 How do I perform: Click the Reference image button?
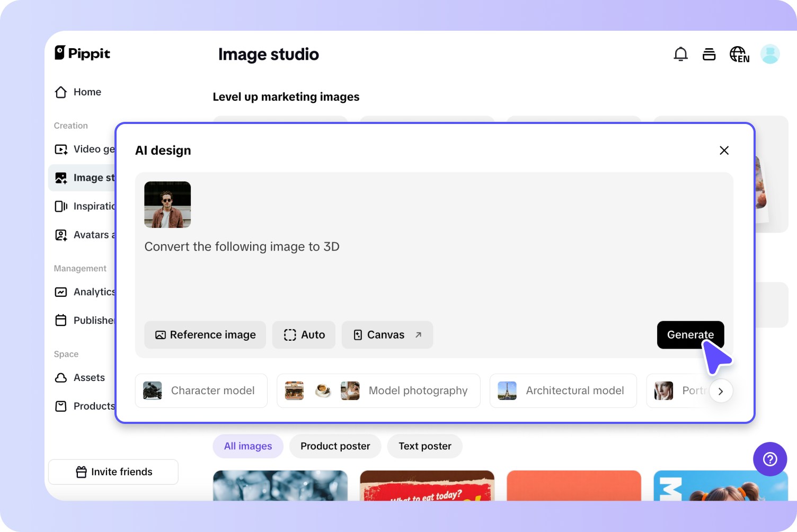pos(205,335)
